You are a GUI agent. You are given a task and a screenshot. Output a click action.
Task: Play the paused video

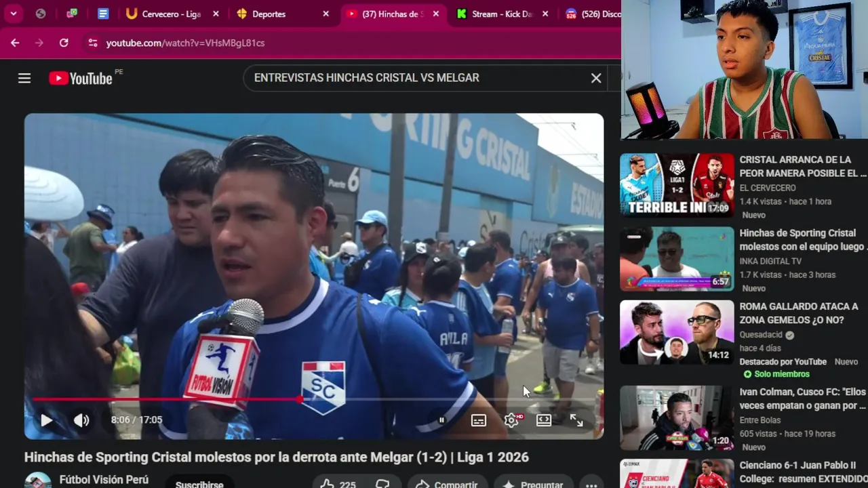[x=46, y=420]
